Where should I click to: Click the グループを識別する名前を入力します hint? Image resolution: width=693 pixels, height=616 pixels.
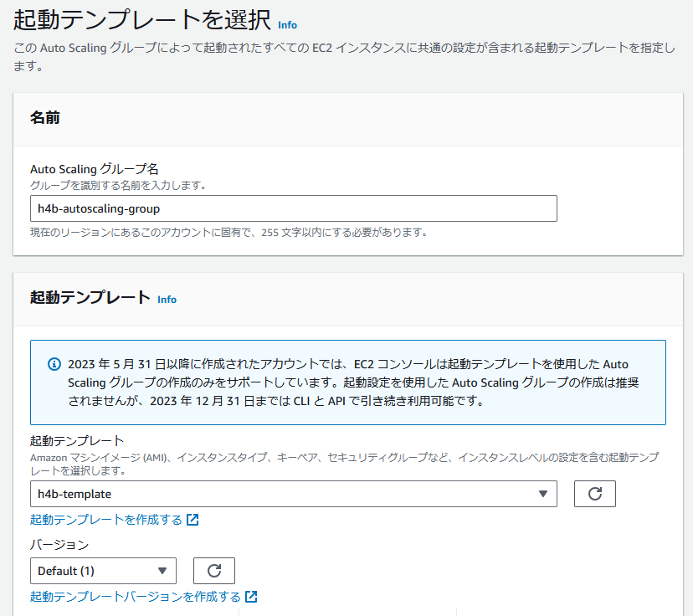click(118, 185)
